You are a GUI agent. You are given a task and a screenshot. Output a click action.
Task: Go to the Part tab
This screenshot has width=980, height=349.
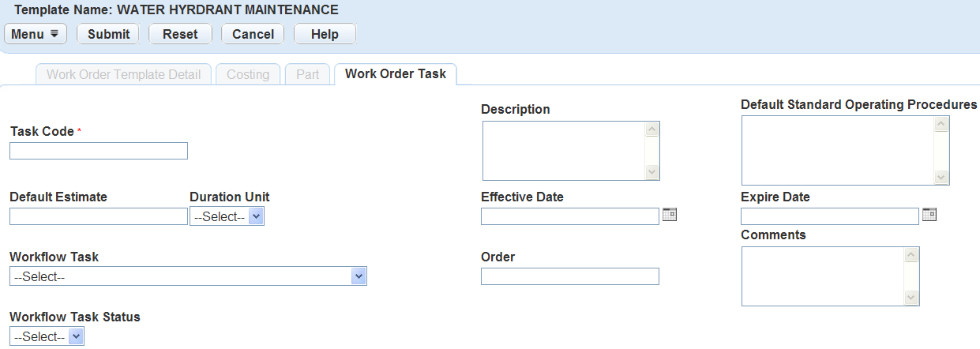[307, 75]
